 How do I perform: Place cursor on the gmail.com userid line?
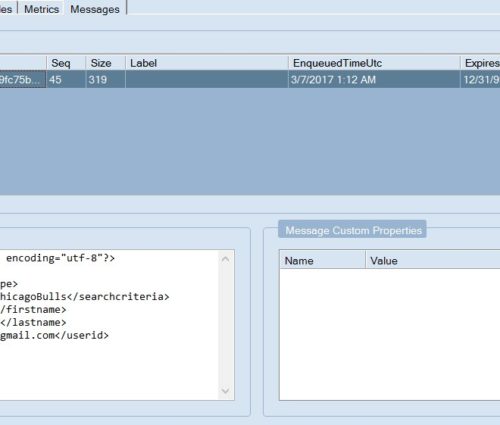(54, 335)
